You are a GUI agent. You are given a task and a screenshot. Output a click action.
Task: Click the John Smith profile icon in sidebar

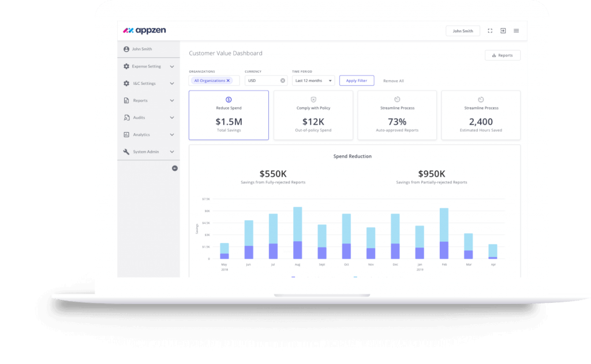[126, 49]
